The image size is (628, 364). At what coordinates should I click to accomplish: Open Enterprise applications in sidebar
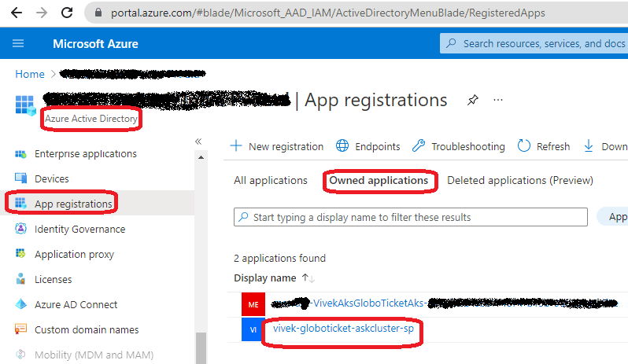point(85,154)
